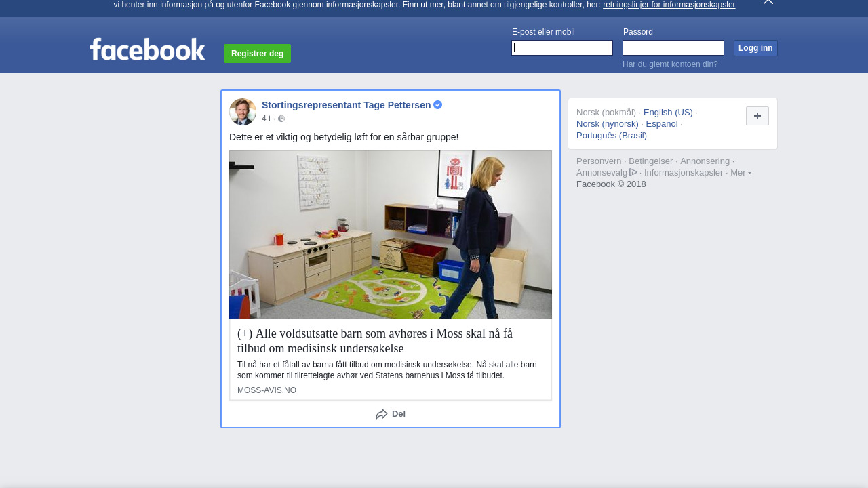
Task: Click 'Norsk (bokmål)' current language text
Action: (x=606, y=113)
